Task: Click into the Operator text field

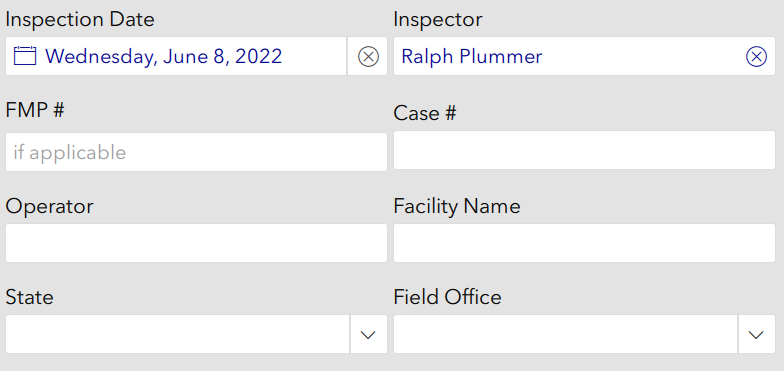Action: (196, 243)
